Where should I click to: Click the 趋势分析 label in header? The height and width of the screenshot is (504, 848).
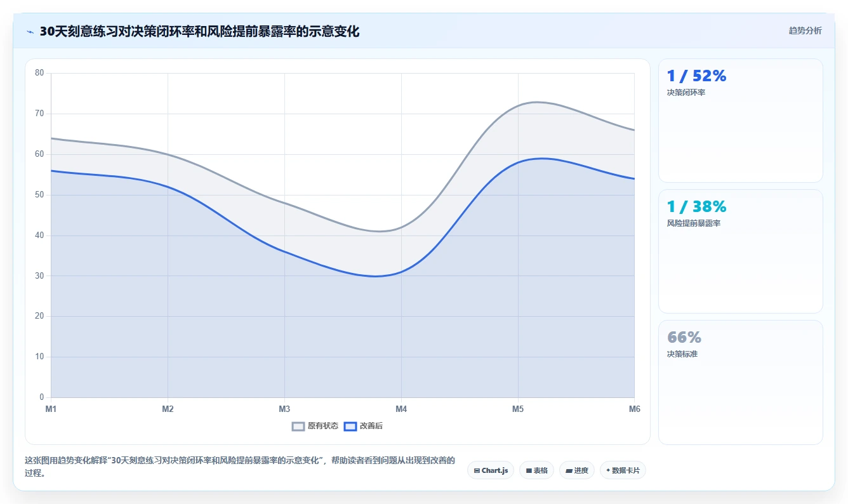click(805, 30)
